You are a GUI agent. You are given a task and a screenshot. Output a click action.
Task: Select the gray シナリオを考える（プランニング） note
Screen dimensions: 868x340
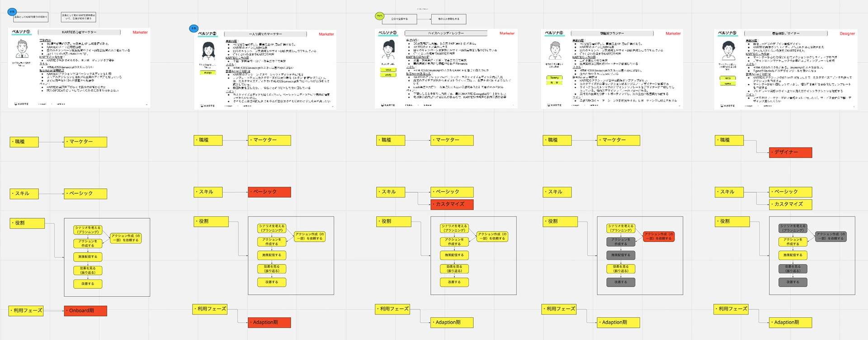click(x=793, y=229)
